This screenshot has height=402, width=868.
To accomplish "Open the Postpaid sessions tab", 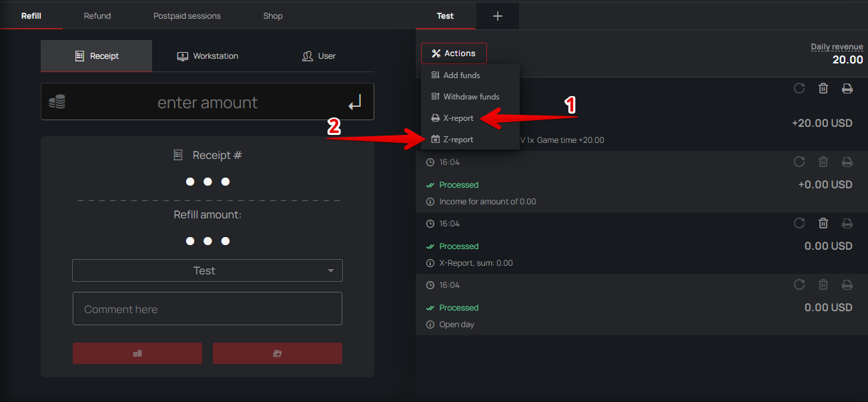I will 187,15.
